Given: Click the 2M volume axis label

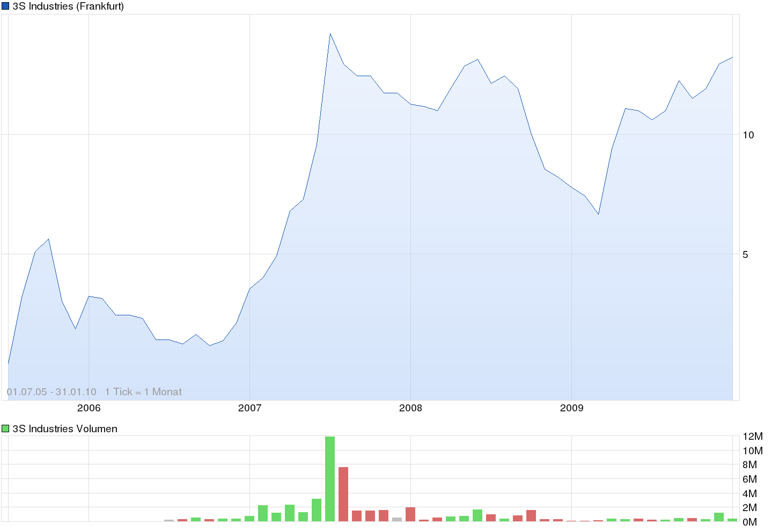Looking at the screenshot, I should [x=750, y=507].
